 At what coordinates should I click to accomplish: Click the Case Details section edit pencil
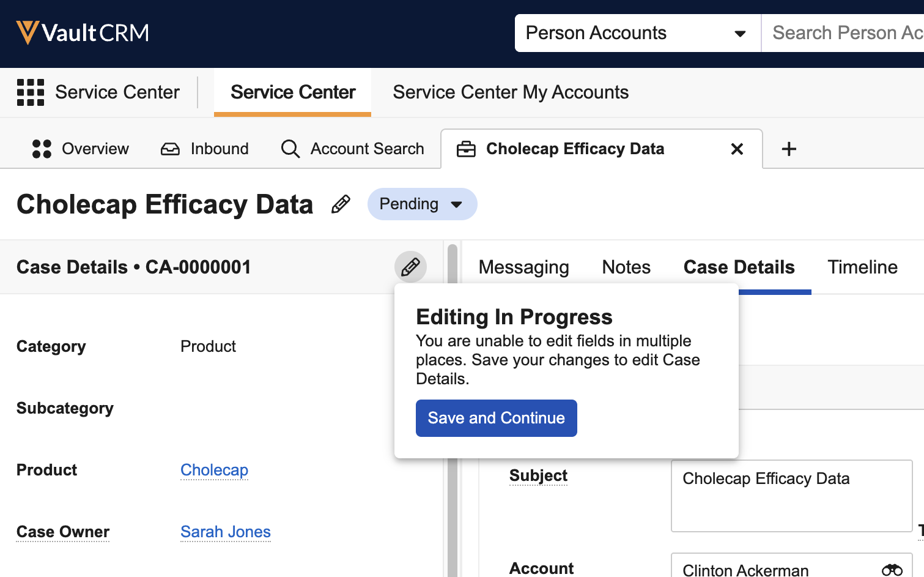[410, 267]
